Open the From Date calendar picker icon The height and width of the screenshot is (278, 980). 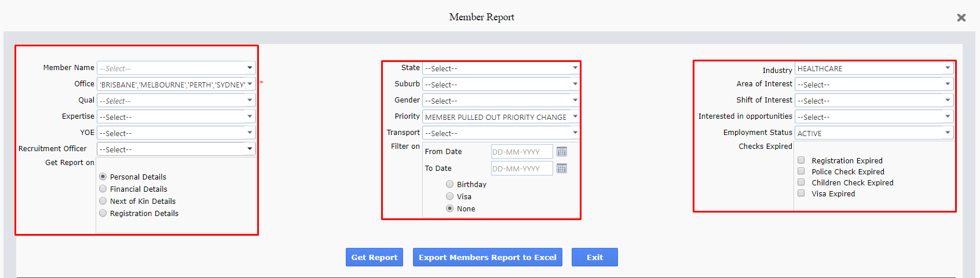click(x=562, y=152)
